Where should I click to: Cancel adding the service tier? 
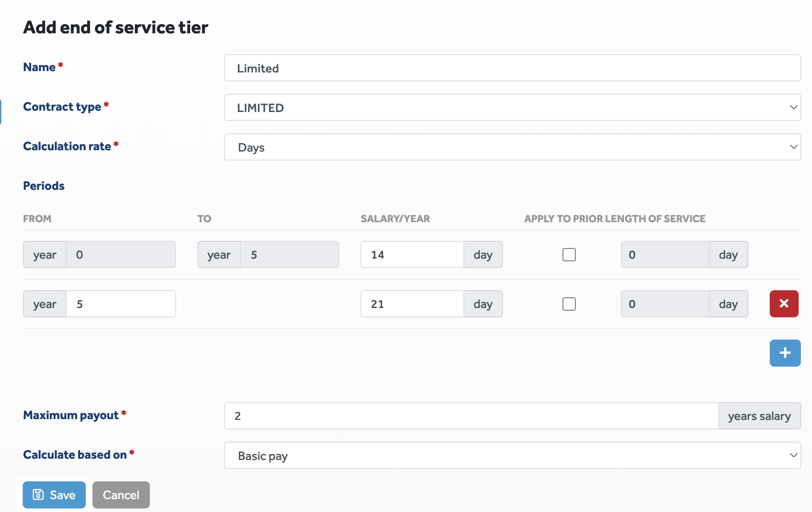pos(121,495)
